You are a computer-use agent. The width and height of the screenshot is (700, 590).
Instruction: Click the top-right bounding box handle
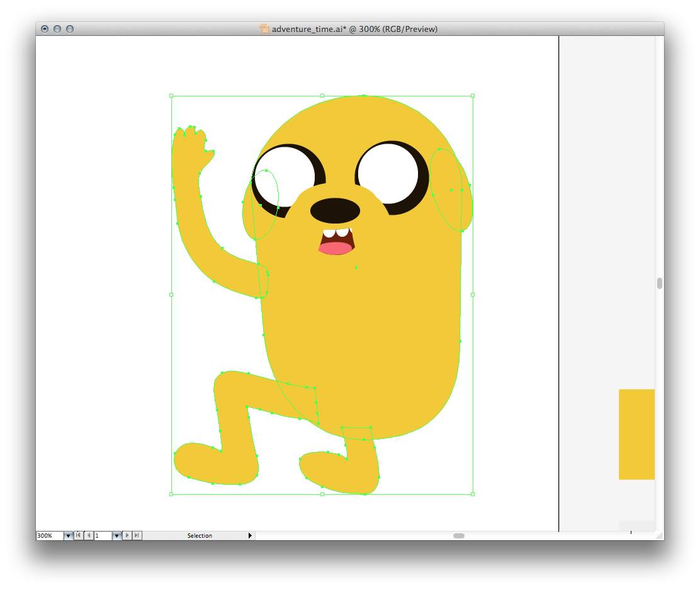click(473, 96)
